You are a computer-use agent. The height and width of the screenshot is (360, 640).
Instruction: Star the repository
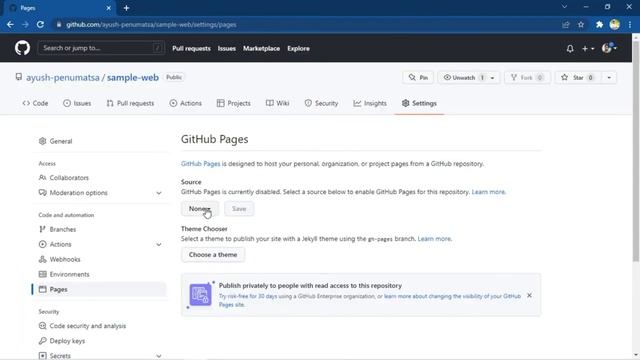click(577, 77)
